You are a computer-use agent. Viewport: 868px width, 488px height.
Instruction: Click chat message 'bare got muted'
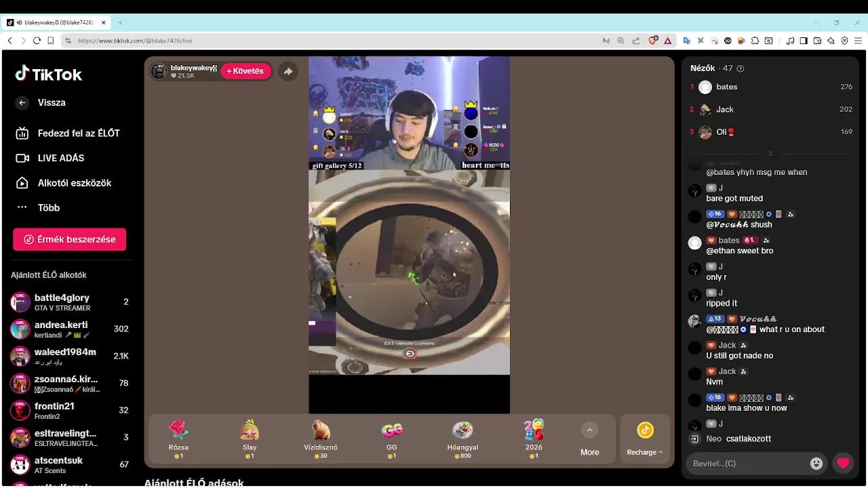[x=734, y=199]
